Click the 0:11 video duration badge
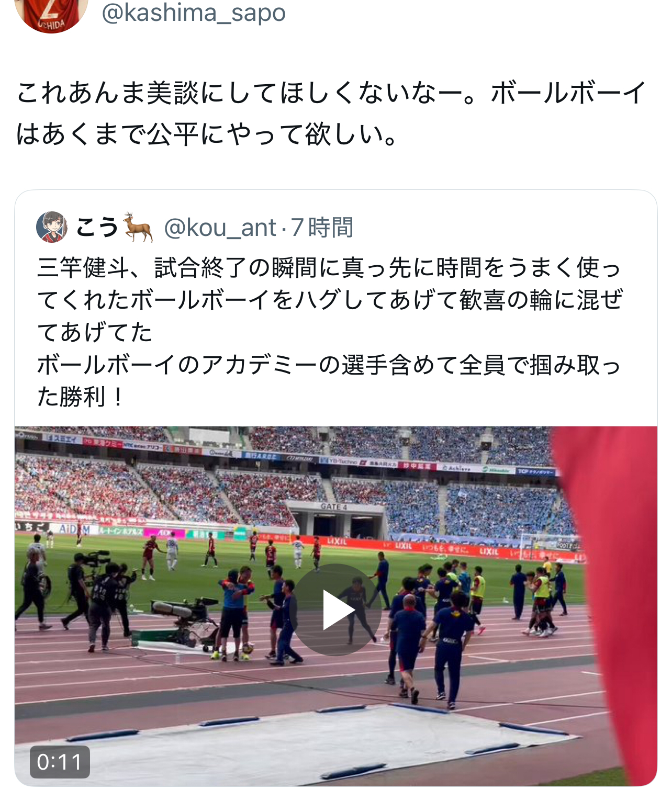This screenshot has width=672, height=801. [60, 762]
